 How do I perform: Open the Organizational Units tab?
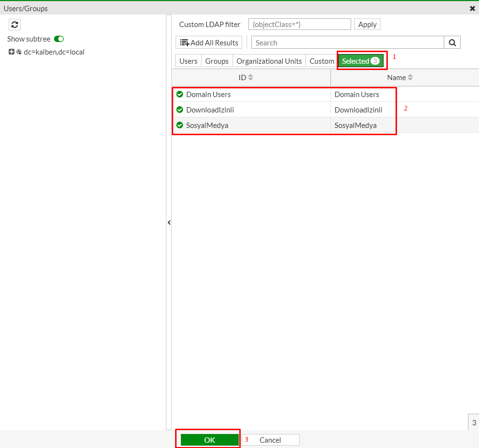269,61
